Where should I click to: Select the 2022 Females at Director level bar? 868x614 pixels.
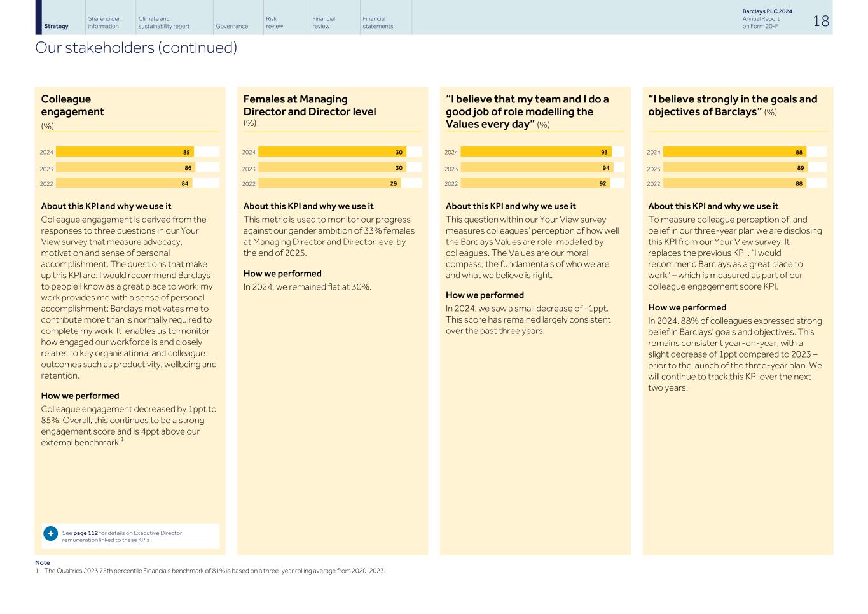pyautogui.click(x=329, y=183)
